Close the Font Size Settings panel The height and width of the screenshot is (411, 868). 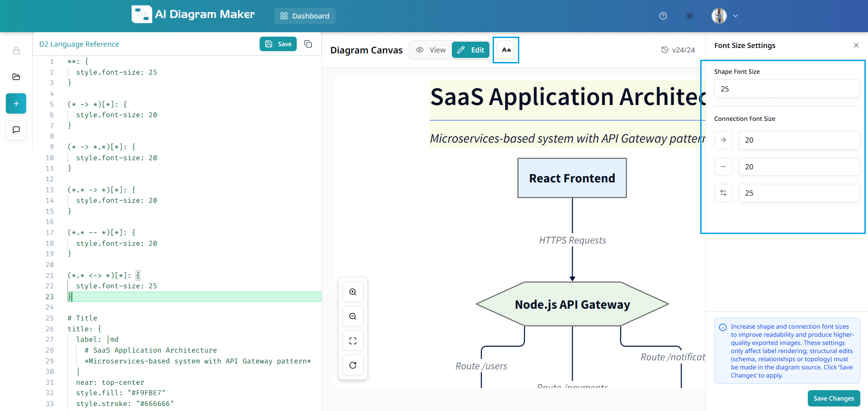coord(856,45)
